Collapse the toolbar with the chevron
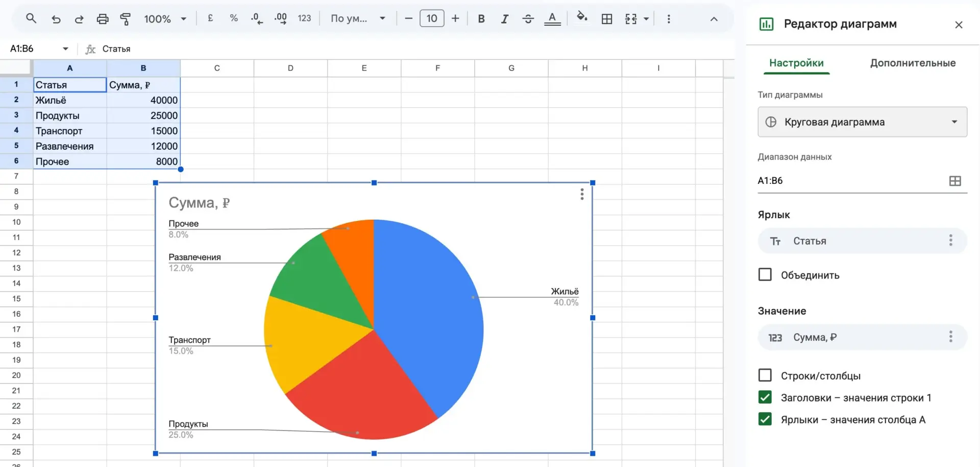This screenshot has height=467, width=980. pyautogui.click(x=714, y=19)
